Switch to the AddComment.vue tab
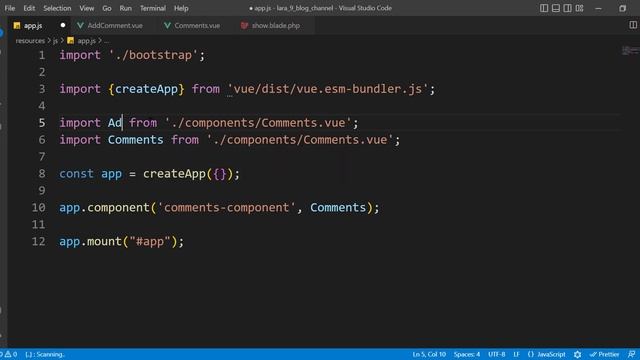Screen dimensions: 640x360 click(x=115, y=25)
